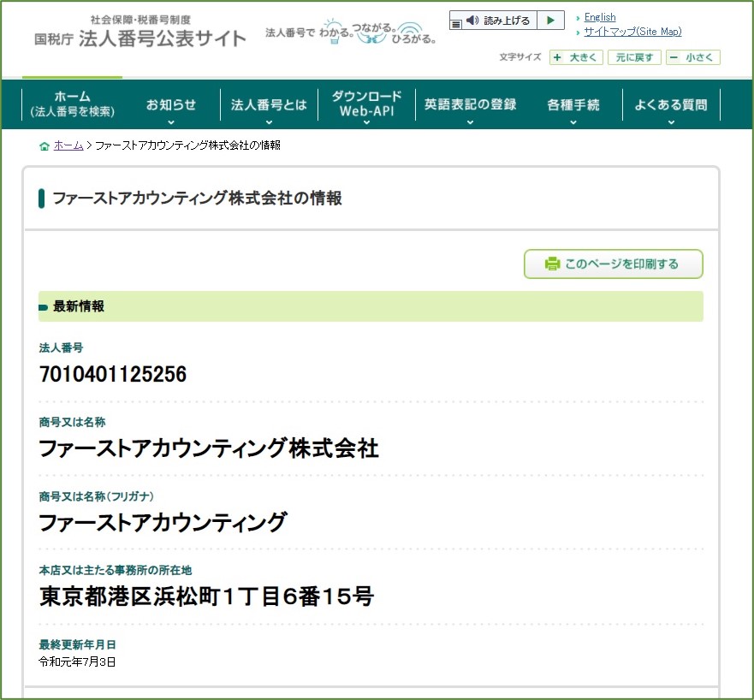Open the 法人番号とは menu
Image resolution: width=754 pixels, height=700 pixels.
[269, 104]
